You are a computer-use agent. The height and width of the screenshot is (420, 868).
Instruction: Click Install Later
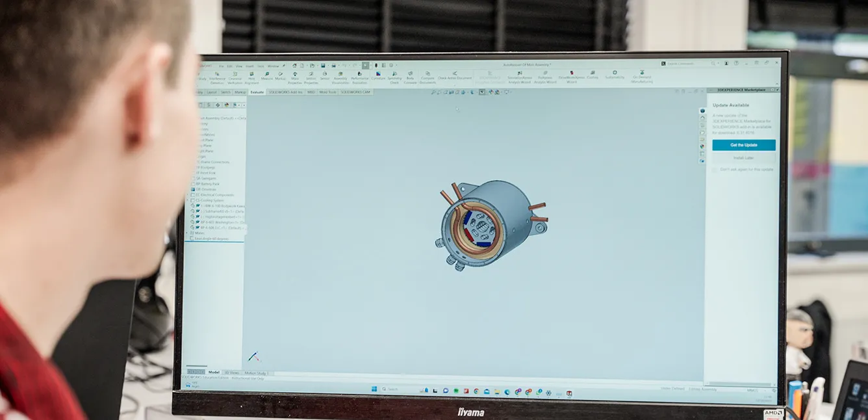745,158
